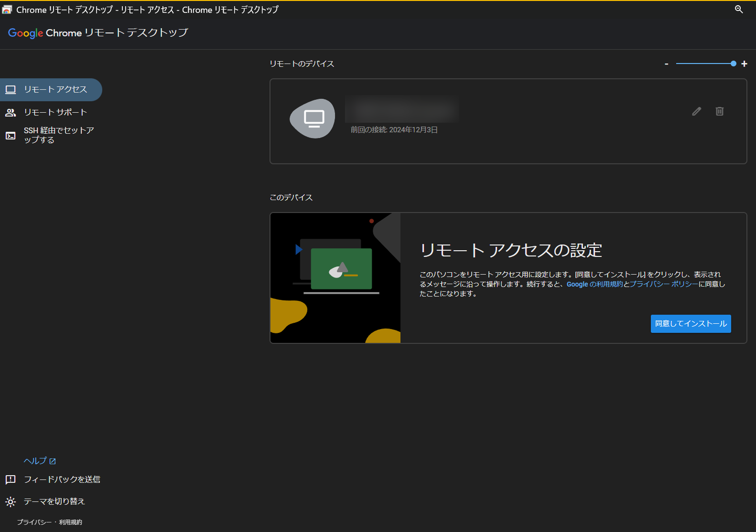Open the リモート サポート section
Image resolution: width=756 pixels, height=532 pixels.
(51, 113)
